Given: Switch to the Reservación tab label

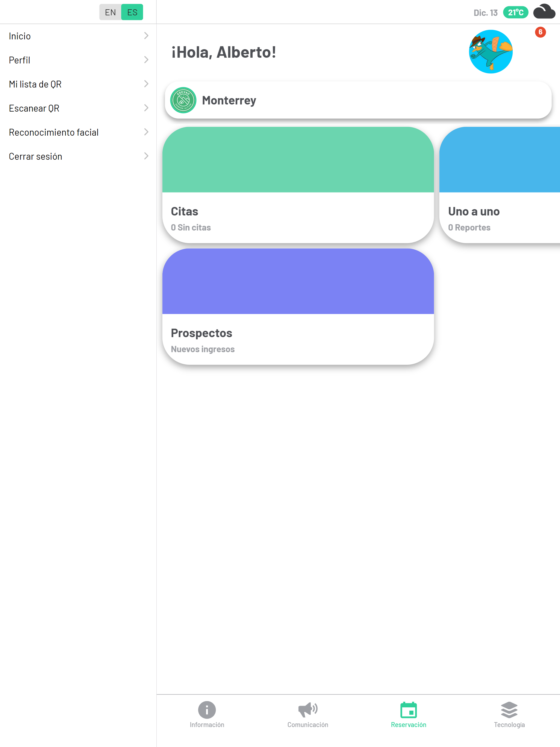Looking at the screenshot, I should tap(408, 725).
